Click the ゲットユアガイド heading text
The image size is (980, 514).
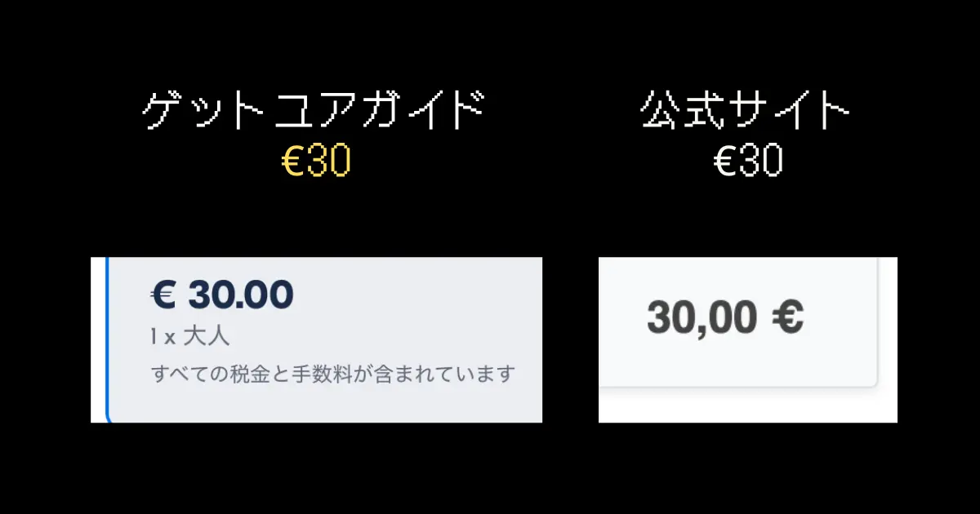pos(313,111)
